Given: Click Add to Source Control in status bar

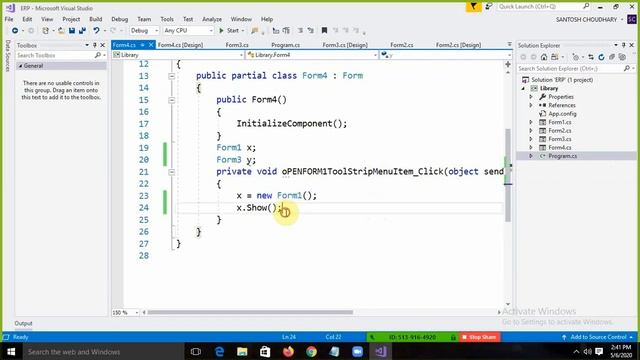Looking at the screenshot, I should click(598, 337).
